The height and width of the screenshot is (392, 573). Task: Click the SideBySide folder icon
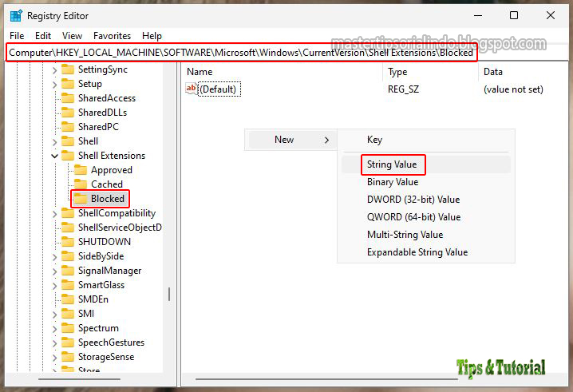(68, 256)
